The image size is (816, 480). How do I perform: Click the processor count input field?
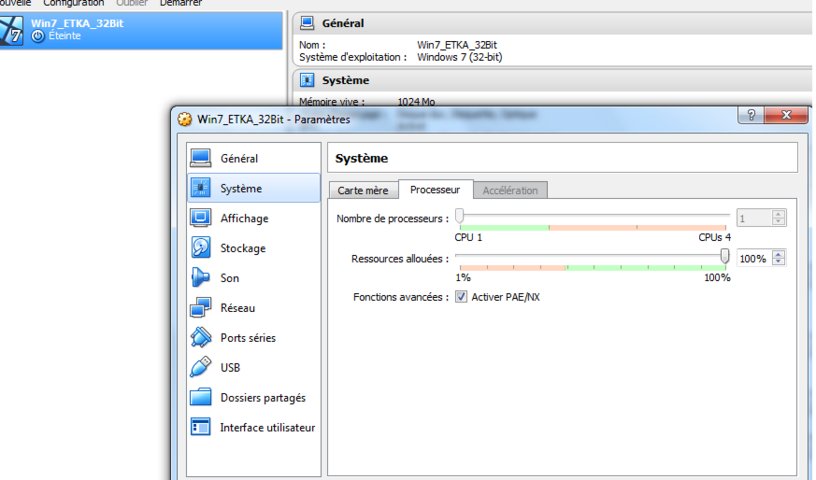tap(755, 218)
